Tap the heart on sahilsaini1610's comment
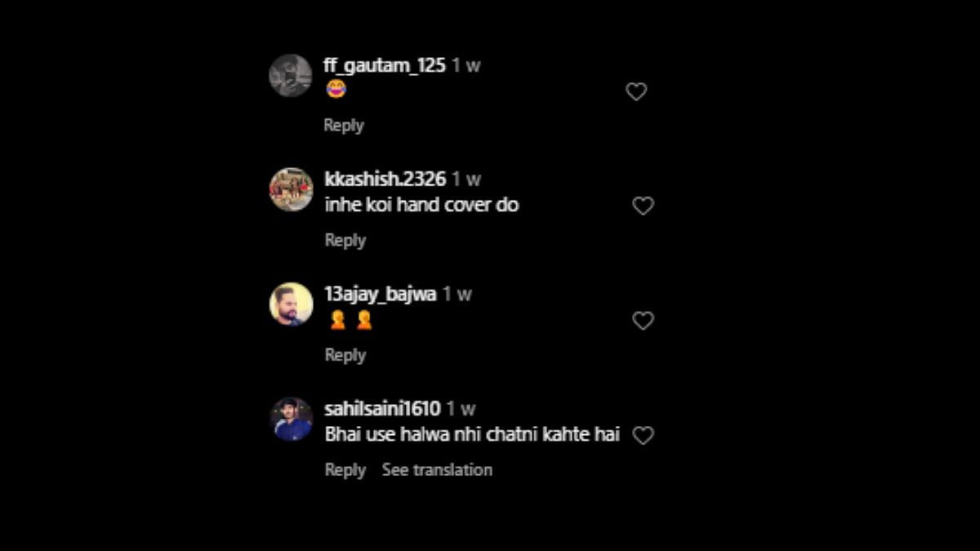This screenshot has width=980, height=551. (x=644, y=436)
